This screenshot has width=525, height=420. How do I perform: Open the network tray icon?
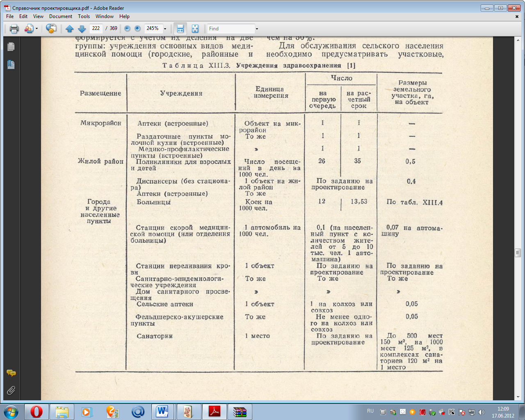coord(472,412)
